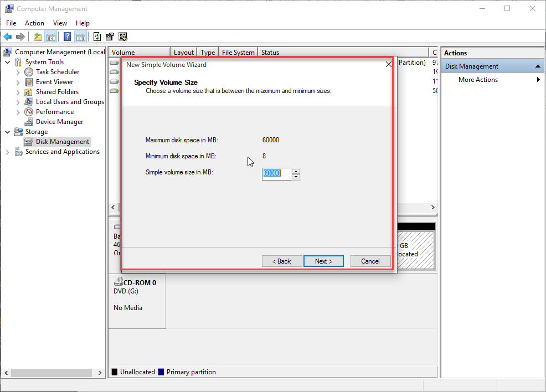Click the Back arrow toolbar icon
The height and width of the screenshot is (392, 546).
click(8, 37)
